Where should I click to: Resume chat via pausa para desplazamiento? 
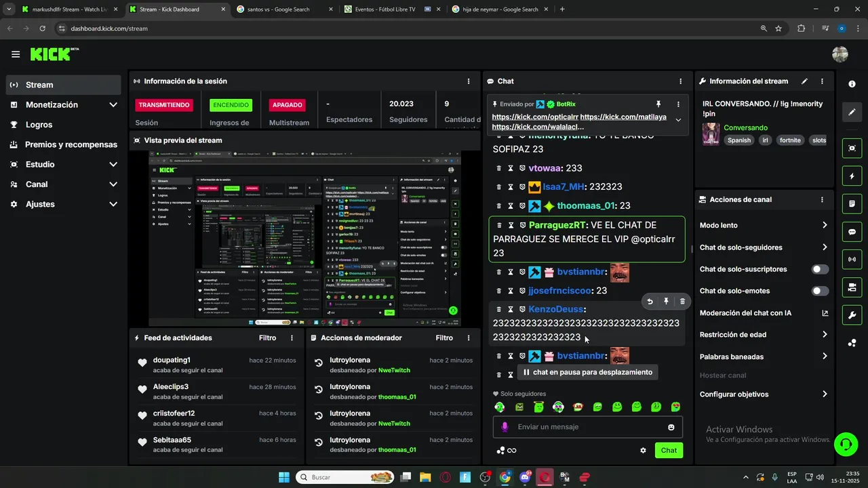[x=587, y=372]
